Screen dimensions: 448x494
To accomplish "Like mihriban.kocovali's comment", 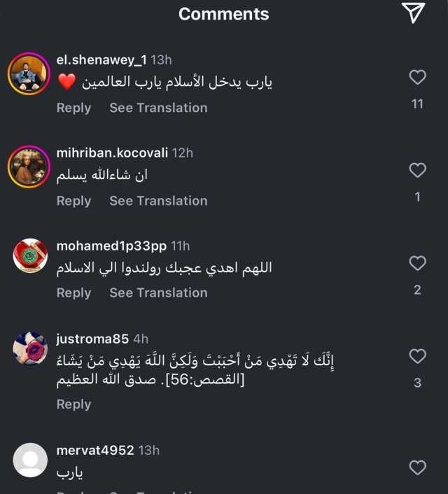I will (x=417, y=170).
